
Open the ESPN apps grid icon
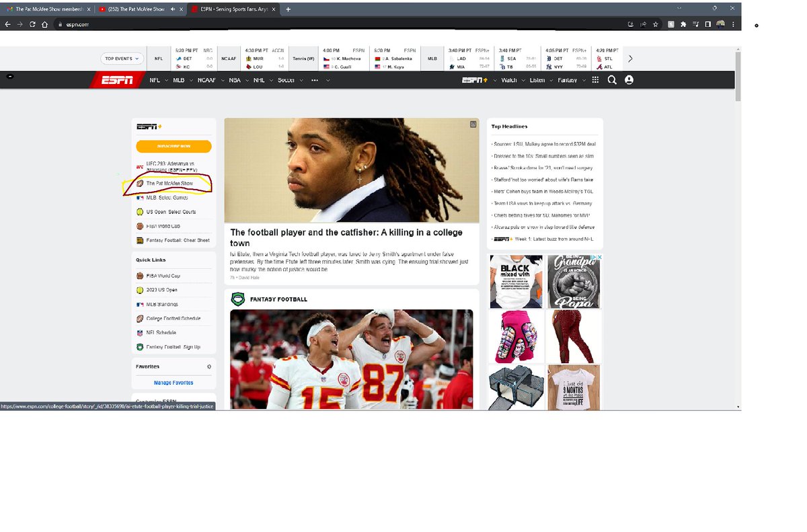point(595,80)
